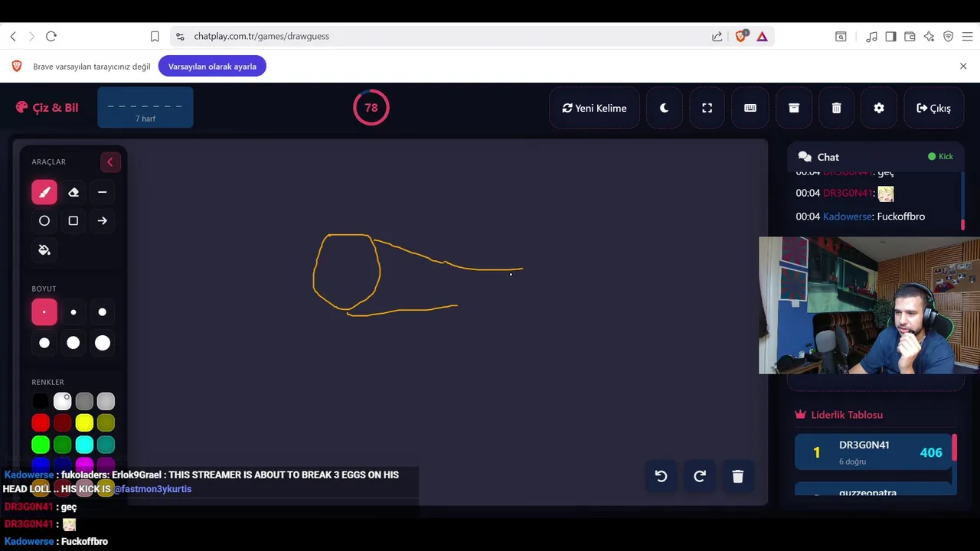The image size is (980, 551).
Task: Select the brush drawing tool
Action: 44,192
